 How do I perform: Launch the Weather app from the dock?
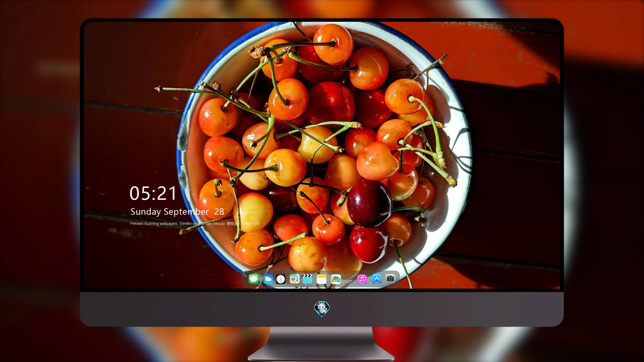268,279
